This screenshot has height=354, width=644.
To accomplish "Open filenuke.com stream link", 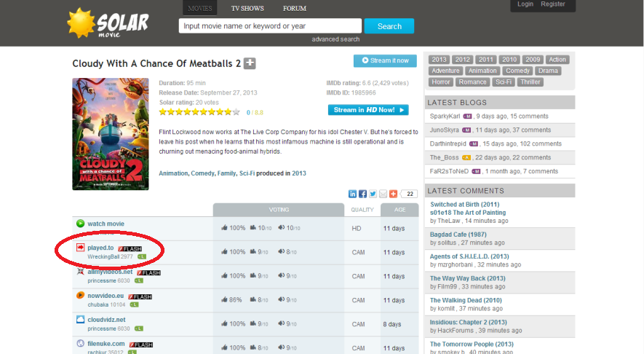I will (x=106, y=343).
